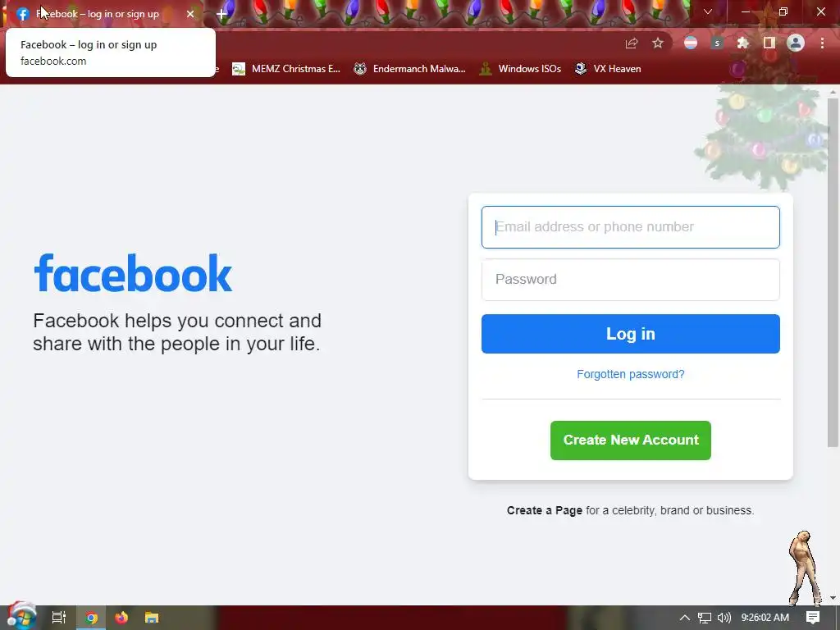
Task: Switch to Chrome in the taskbar
Action: 91,618
